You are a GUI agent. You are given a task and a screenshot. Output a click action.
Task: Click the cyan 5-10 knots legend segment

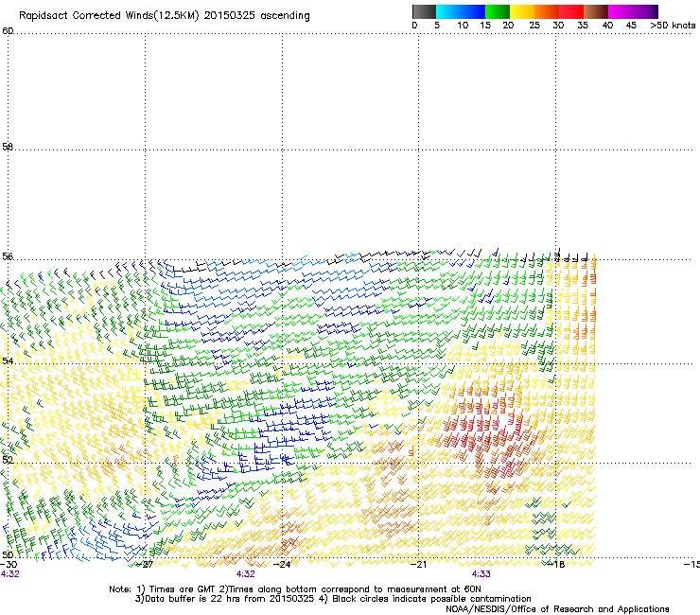pos(448,11)
